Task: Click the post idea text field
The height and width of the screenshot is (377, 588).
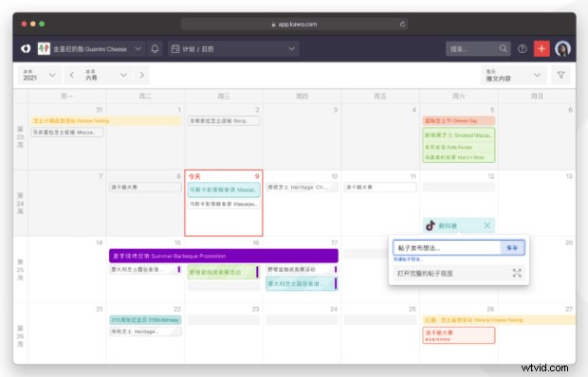Action: [447, 248]
